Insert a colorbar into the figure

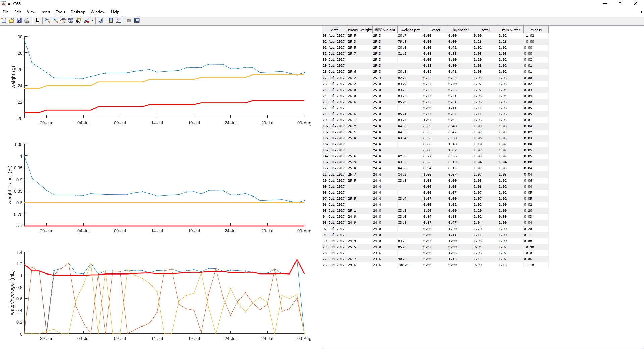pyautogui.click(x=111, y=20)
